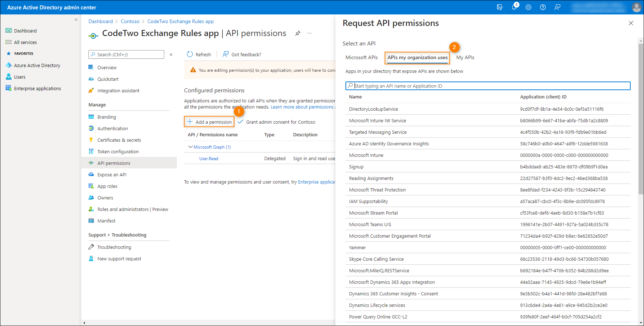Image resolution: width=644 pixels, height=326 pixels.
Task: Open the User.Read permission link
Action: click(209, 158)
